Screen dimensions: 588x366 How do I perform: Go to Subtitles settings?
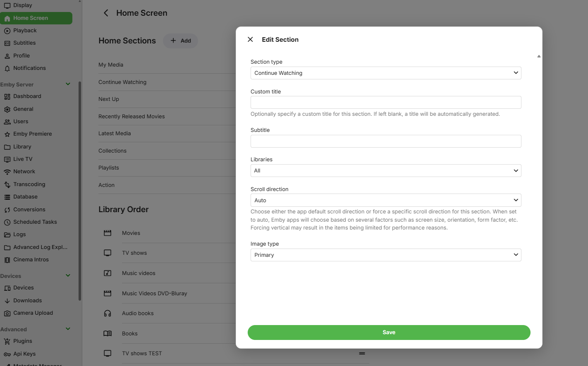tap(24, 43)
